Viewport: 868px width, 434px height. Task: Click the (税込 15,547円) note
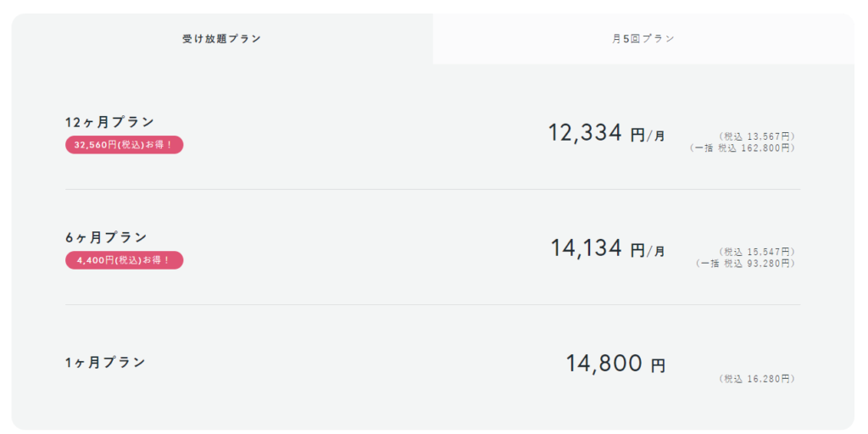tap(756, 252)
